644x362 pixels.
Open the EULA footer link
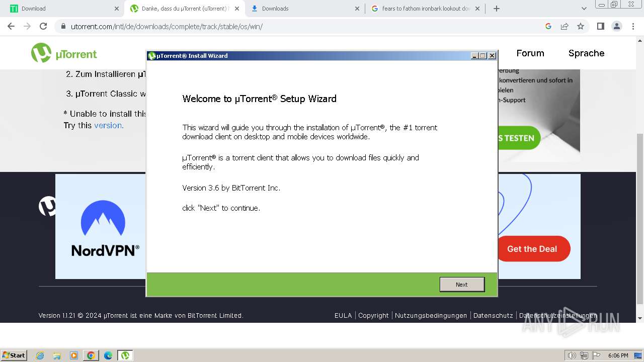(343, 316)
